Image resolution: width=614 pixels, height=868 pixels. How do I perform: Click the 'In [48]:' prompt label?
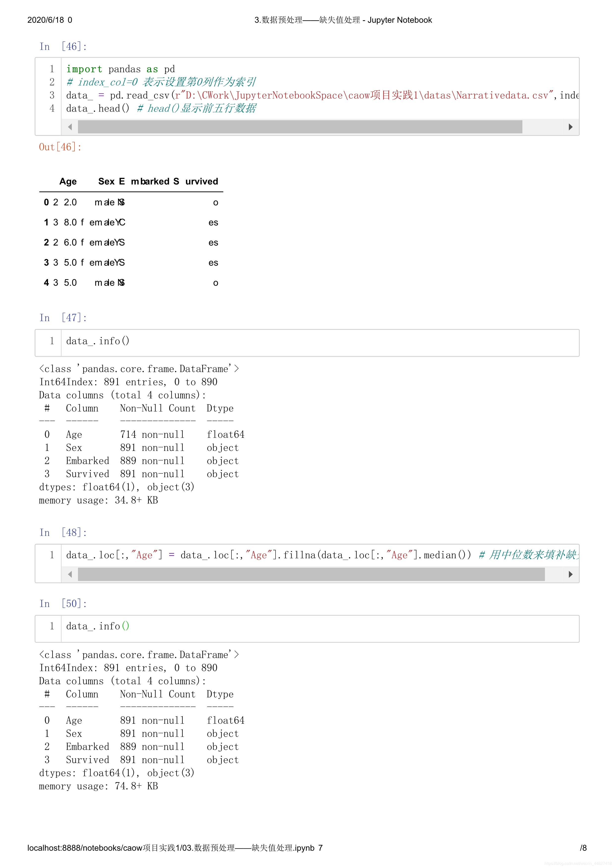coord(63,533)
